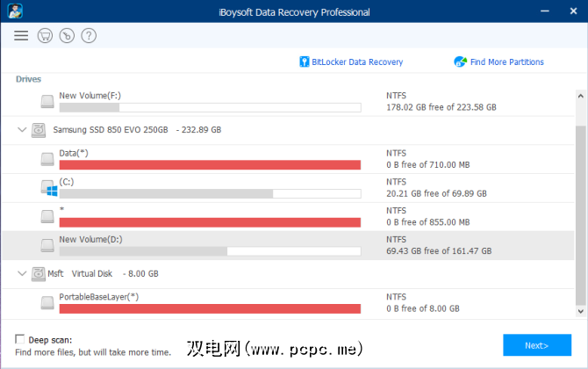Click the Find More Partitions link

pos(507,61)
